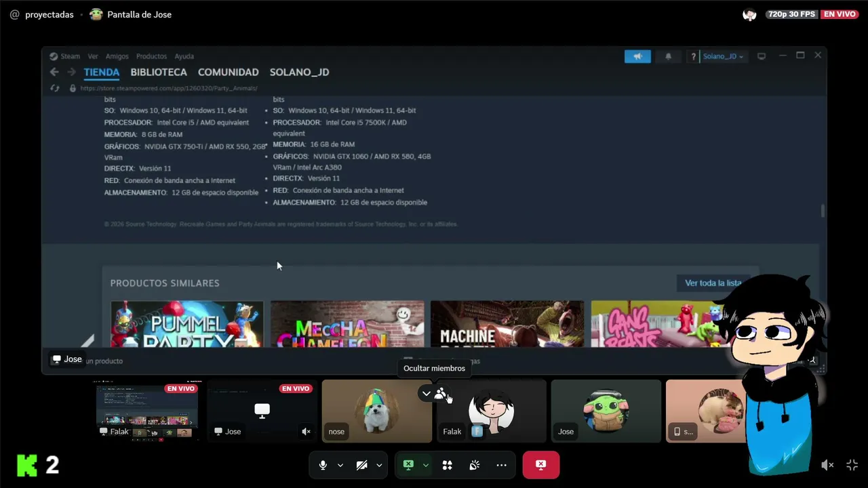Expand screen share options arrow
868x488 pixels.
point(425,465)
